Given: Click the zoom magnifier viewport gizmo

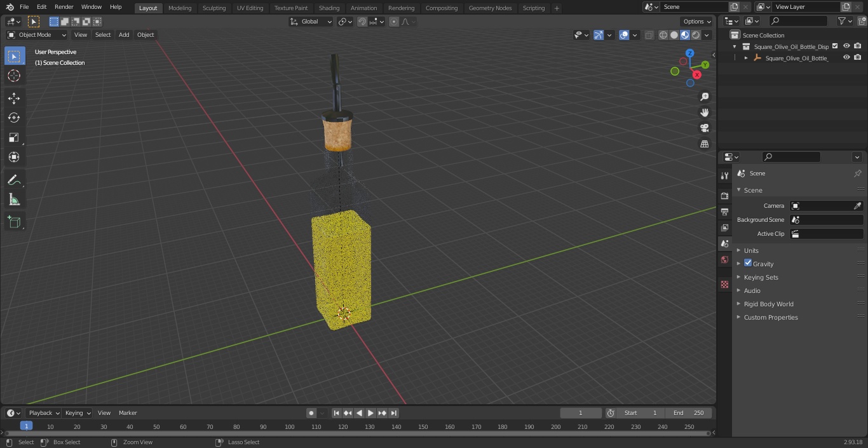Looking at the screenshot, I should tap(704, 97).
